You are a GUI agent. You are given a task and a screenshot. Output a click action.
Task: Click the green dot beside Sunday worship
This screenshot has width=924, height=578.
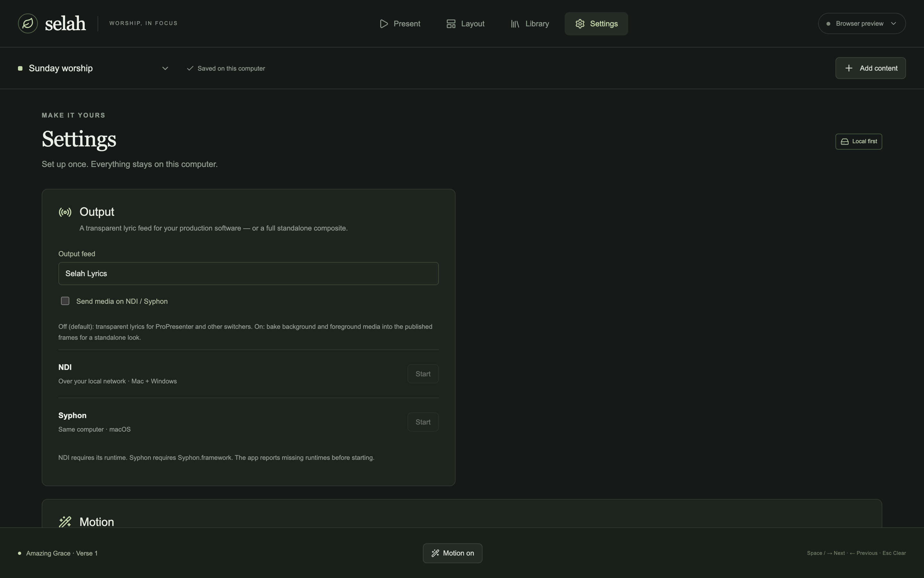(x=20, y=68)
